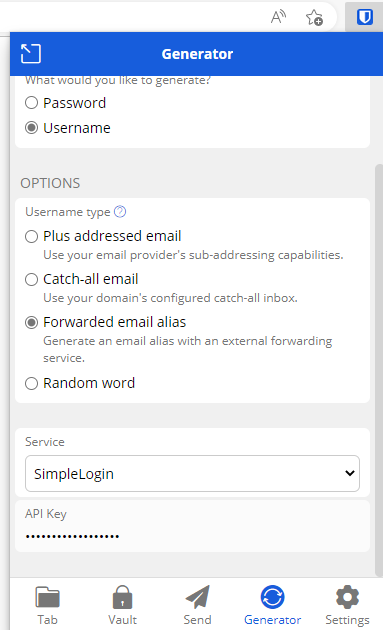Choose Plus addressed email type
The height and width of the screenshot is (630, 383).
pos(31,236)
